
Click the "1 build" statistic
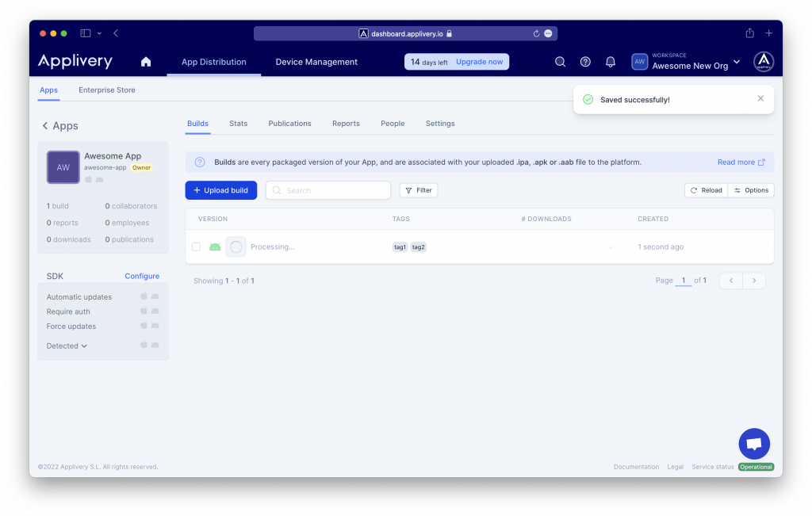coord(57,206)
